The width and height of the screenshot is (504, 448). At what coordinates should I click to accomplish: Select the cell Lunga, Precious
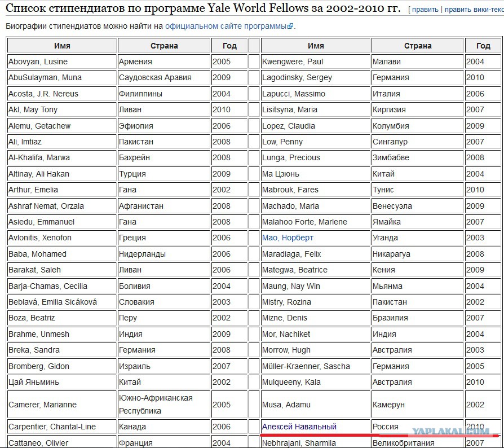click(x=316, y=157)
